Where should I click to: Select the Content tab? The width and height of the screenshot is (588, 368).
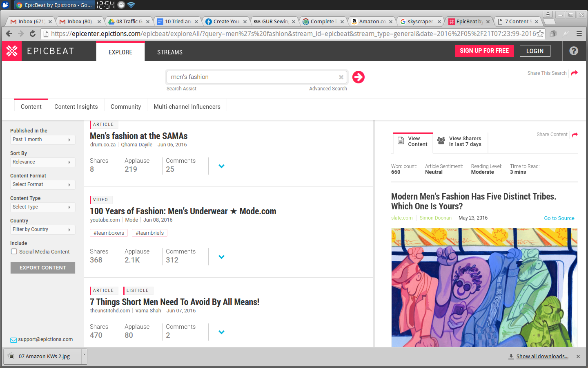31,107
